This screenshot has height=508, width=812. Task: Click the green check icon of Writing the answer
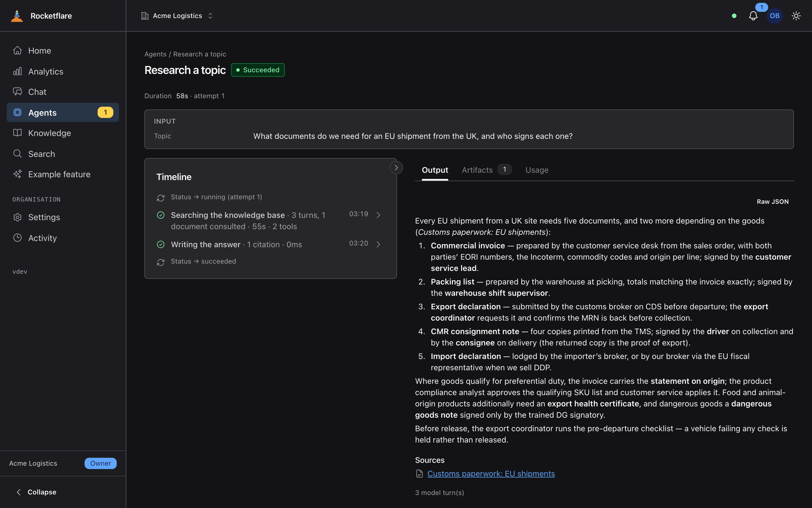(x=161, y=244)
